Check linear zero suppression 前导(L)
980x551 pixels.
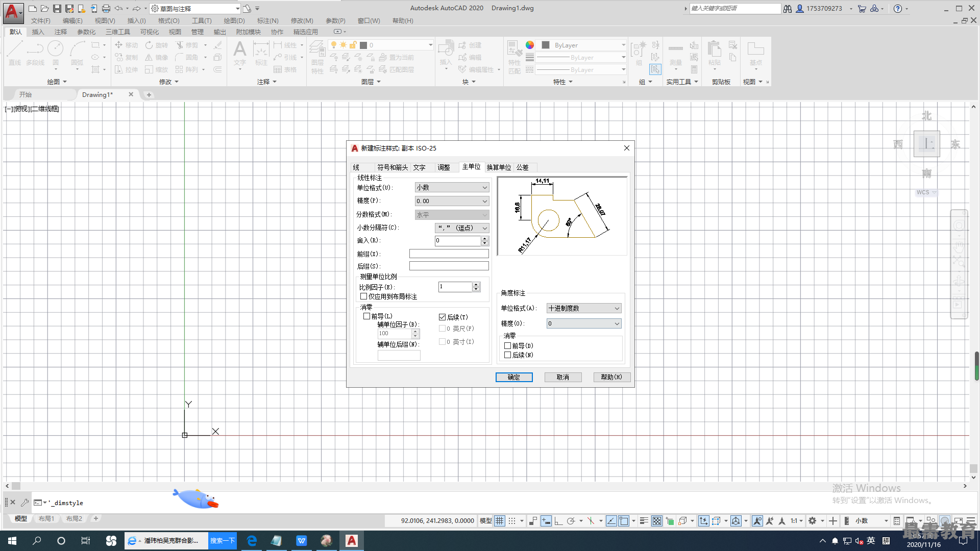(x=366, y=316)
